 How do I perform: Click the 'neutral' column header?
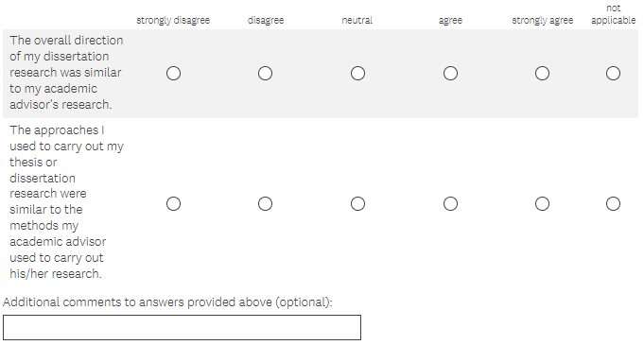pos(357,20)
